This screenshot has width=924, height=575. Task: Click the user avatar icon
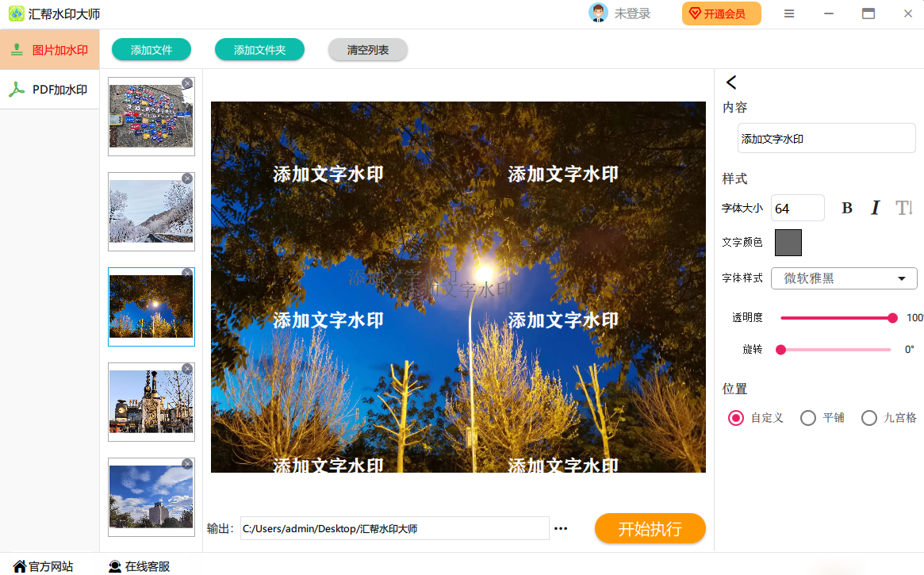[x=598, y=13]
